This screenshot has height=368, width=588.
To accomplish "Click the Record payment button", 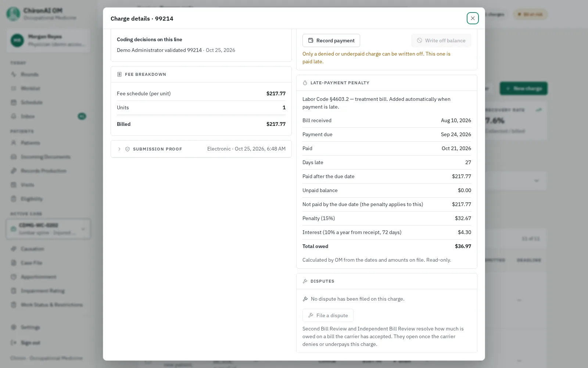I will pos(331,40).
